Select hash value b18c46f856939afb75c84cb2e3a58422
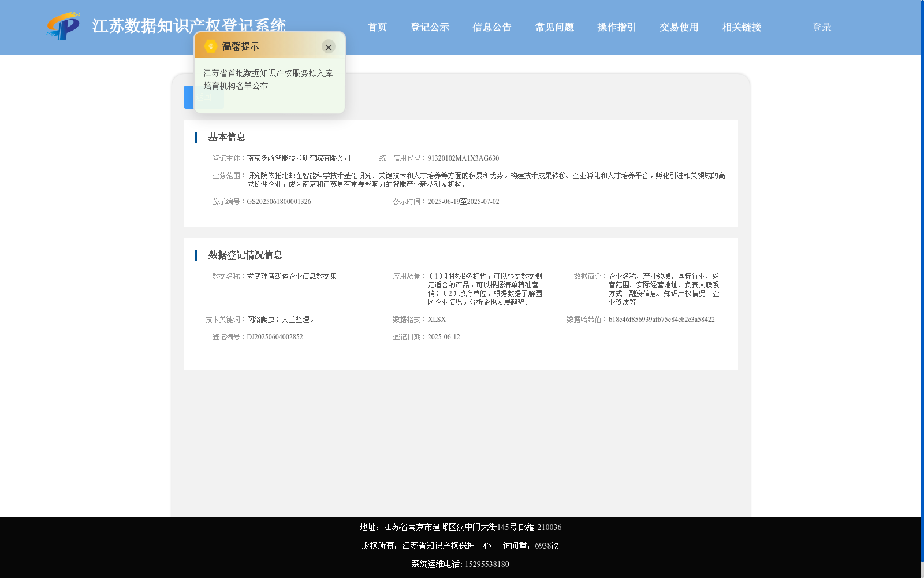Screen dimensions: 924x578 [x=661, y=320]
